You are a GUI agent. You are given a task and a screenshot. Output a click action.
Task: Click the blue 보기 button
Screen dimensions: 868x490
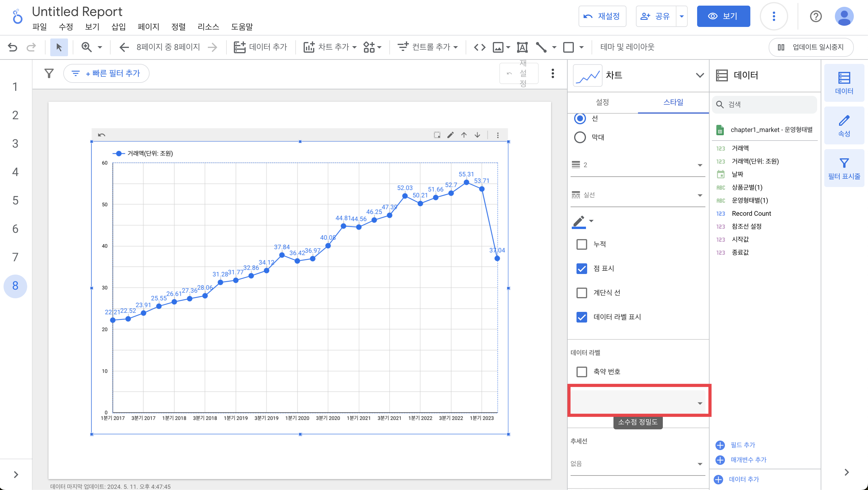723,16
